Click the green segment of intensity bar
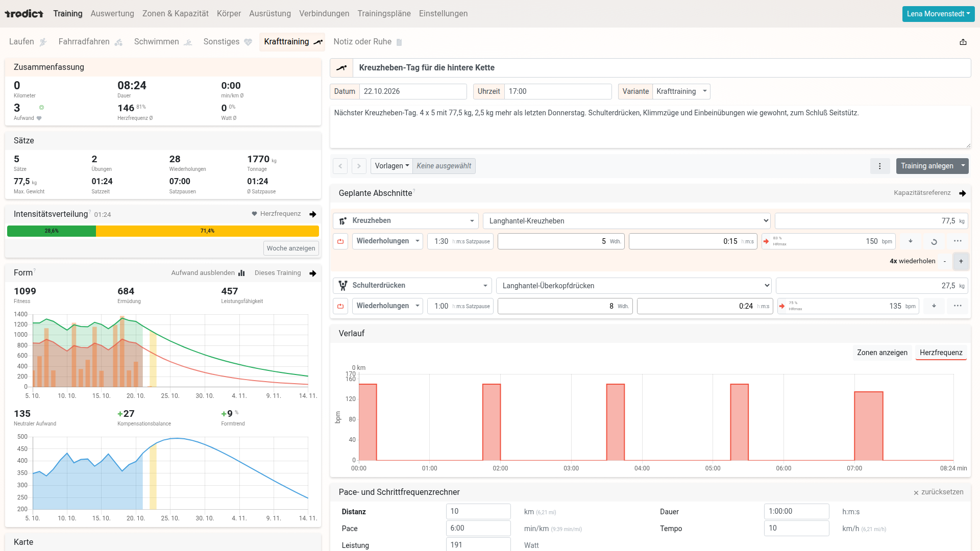 [52, 231]
